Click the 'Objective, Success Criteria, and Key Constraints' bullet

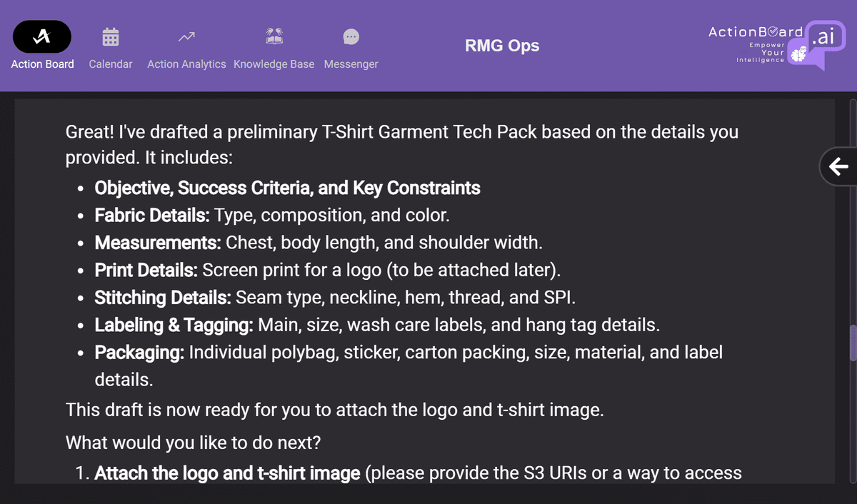[287, 188]
